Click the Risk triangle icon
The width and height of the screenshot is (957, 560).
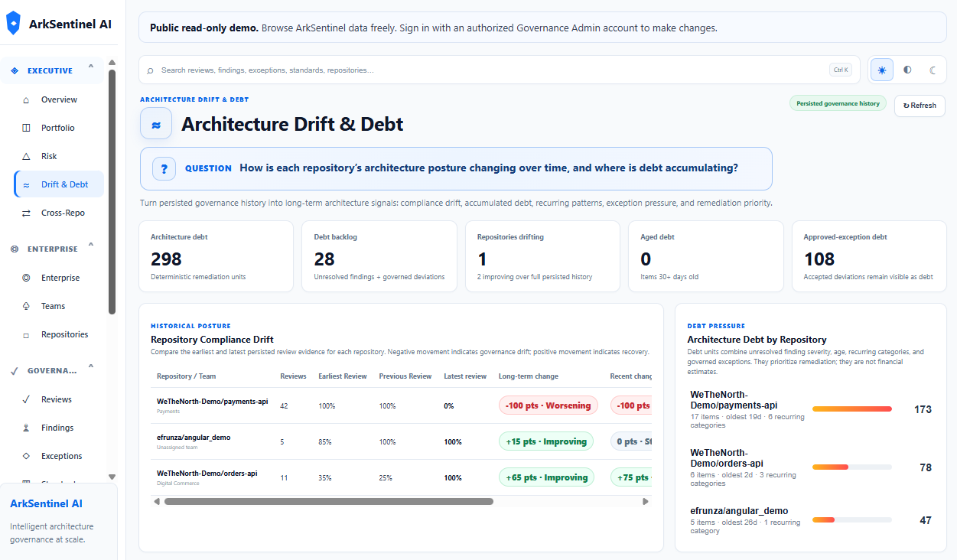point(26,156)
